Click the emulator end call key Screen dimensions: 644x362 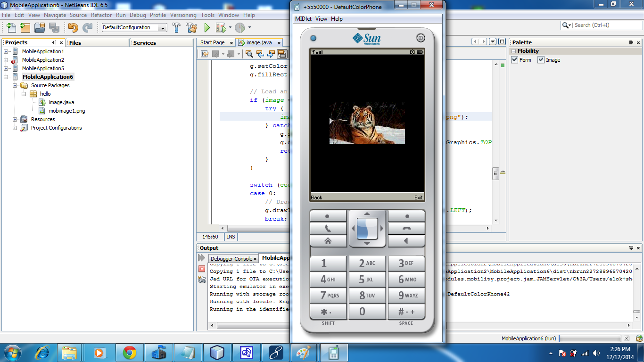tap(406, 228)
